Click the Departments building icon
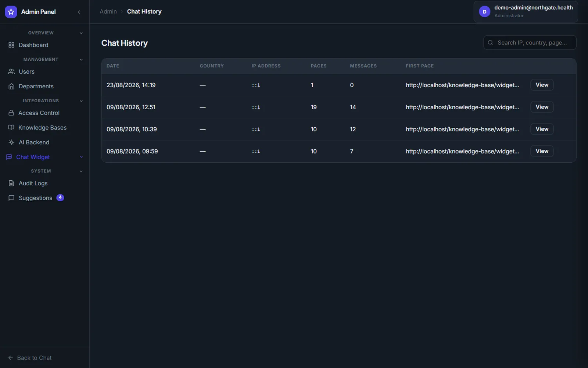The height and width of the screenshot is (368, 588). click(x=11, y=86)
